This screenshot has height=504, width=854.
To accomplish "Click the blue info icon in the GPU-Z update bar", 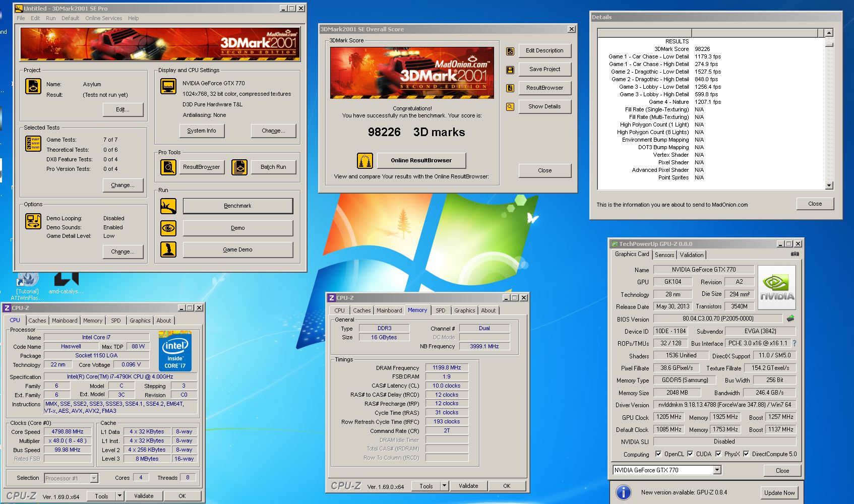I will point(624,492).
